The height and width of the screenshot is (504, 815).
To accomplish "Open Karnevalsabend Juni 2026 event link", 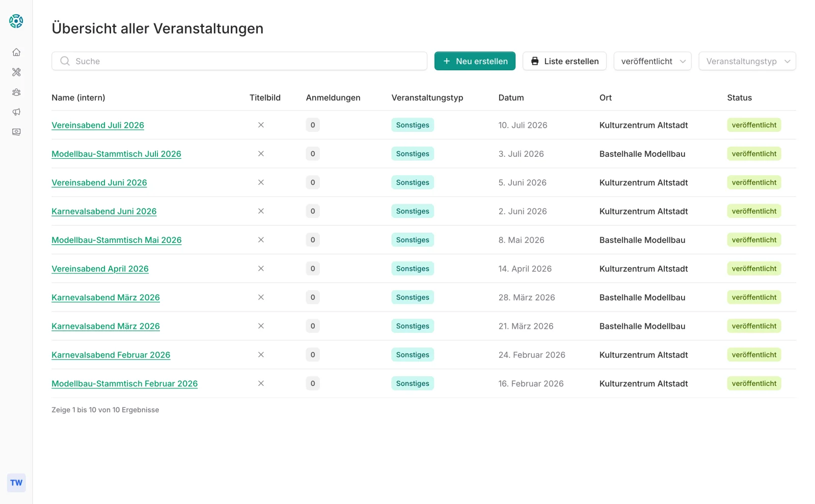I will [104, 211].
